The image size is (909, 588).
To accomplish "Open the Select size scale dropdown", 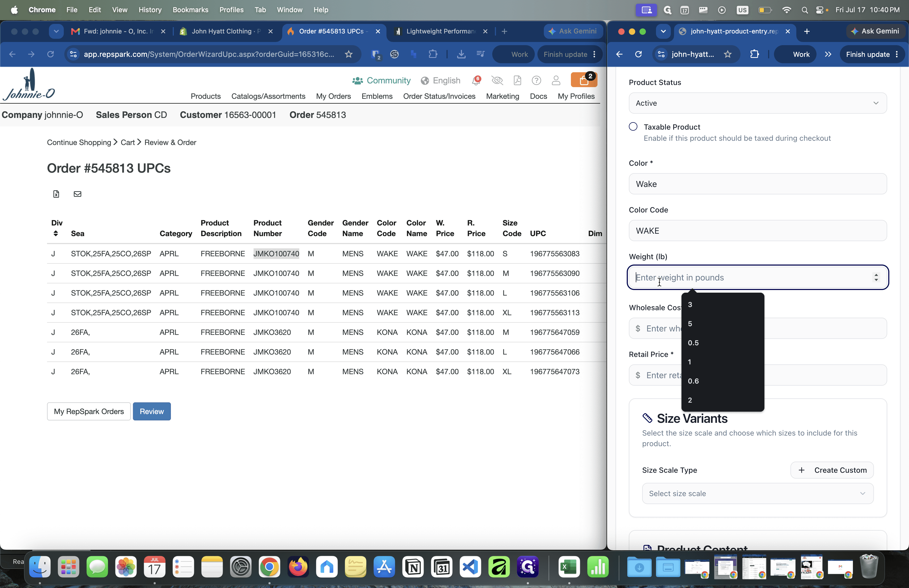I will [x=757, y=493].
